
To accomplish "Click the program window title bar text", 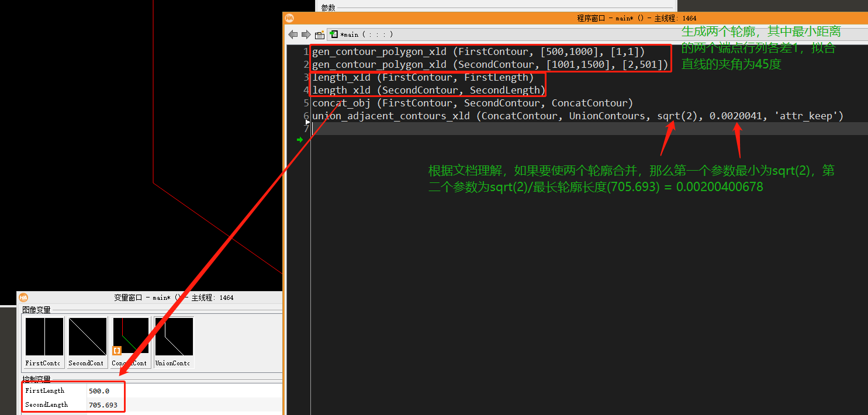I will point(637,18).
